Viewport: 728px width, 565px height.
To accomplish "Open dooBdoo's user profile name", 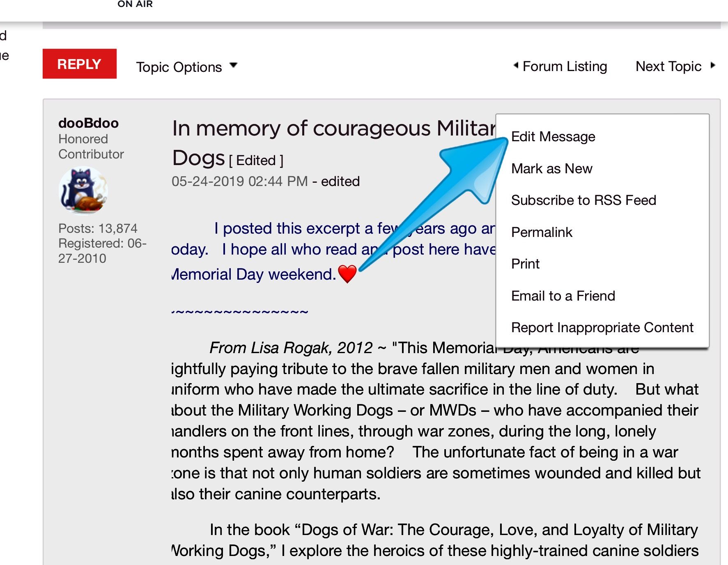I will [x=88, y=123].
